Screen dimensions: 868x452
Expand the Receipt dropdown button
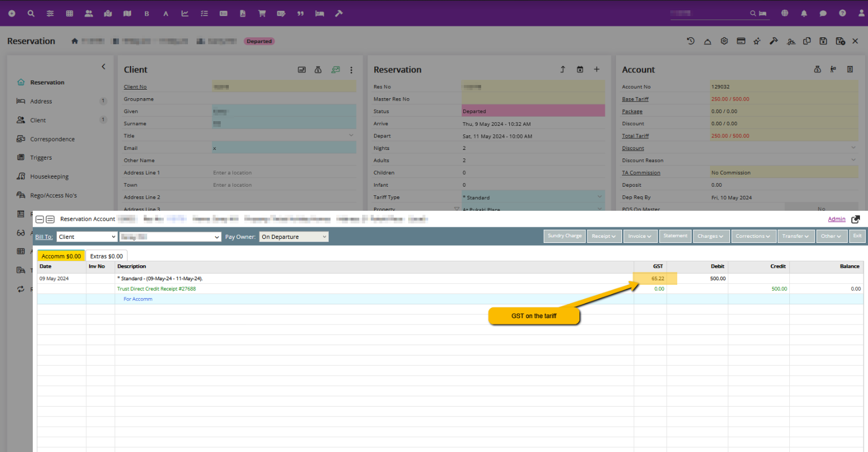tap(604, 236)
